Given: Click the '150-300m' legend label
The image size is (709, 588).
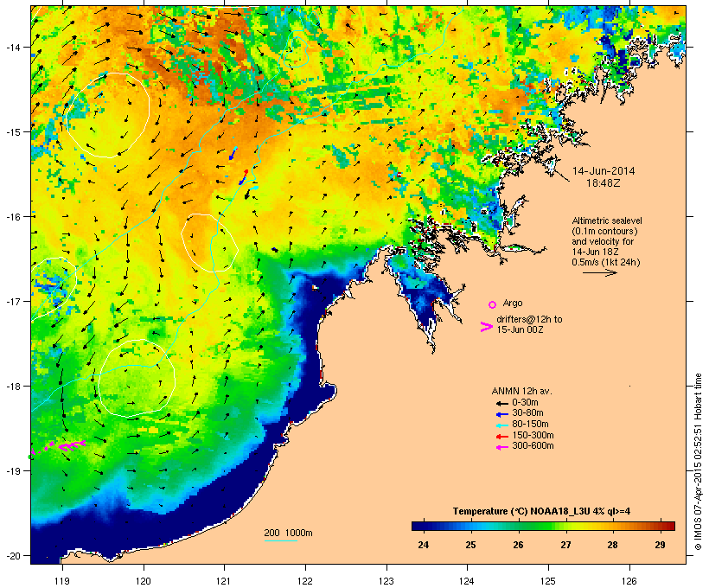Looking at the screenshot, I should pyautogui.click(x=533, y=435).
